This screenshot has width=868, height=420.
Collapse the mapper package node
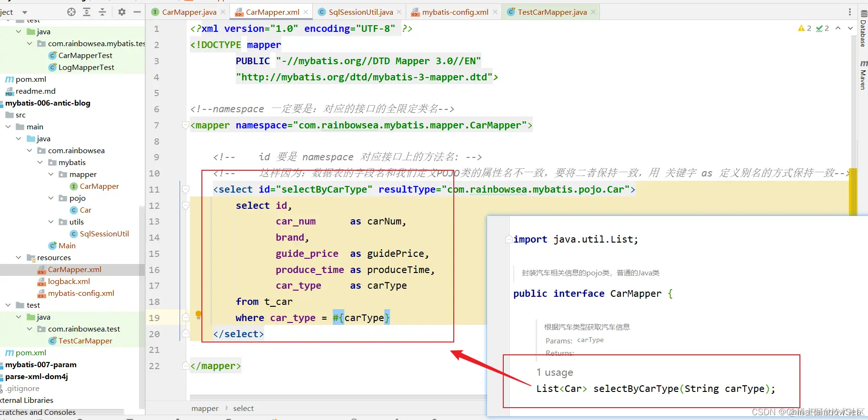51,174
